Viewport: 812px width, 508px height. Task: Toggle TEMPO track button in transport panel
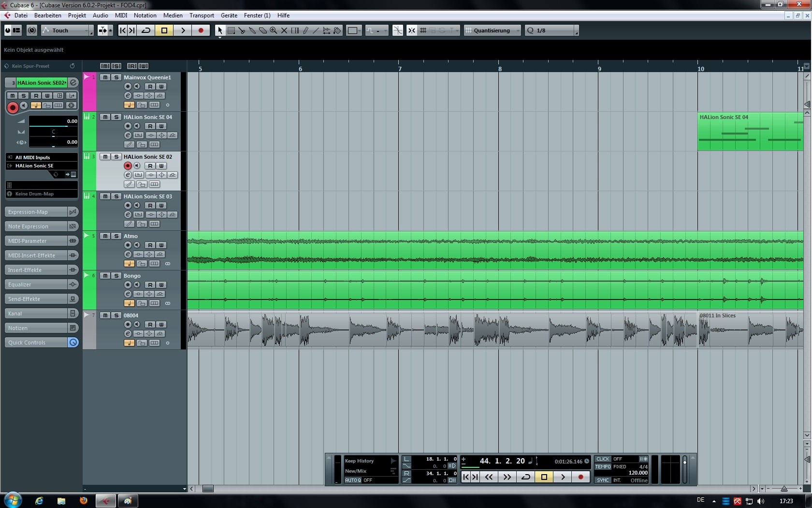click(603, 467)
